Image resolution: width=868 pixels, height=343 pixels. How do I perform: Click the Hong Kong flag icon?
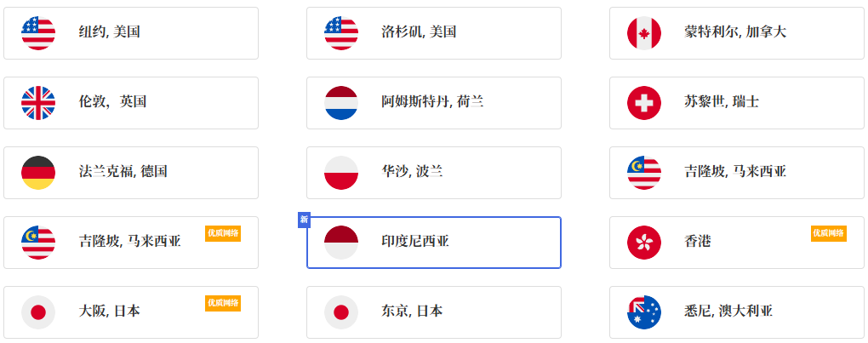[x=644, y=243]
